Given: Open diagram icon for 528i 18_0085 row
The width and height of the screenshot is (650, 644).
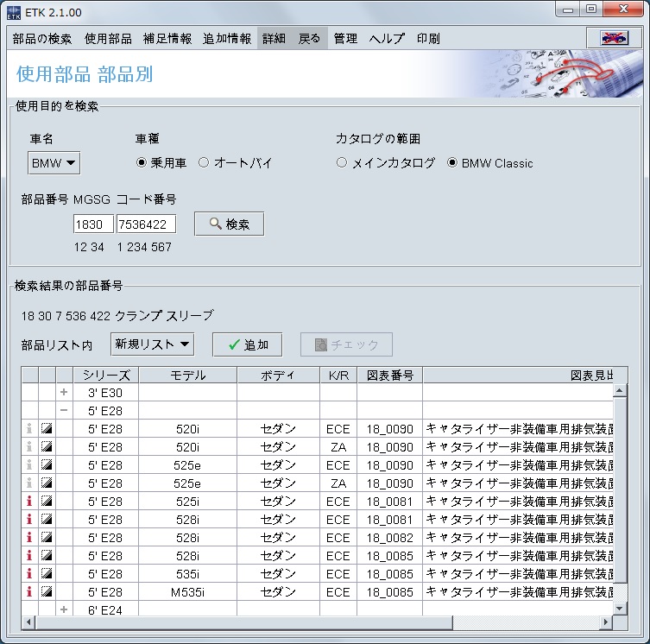Looking at the screenshot, I should pyautogui.click(x=47, y=555).
